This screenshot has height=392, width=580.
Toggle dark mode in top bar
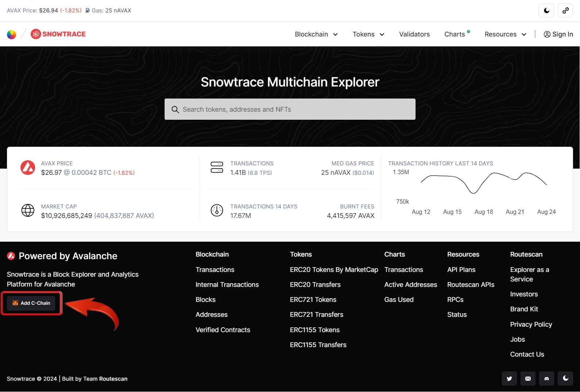546,11
